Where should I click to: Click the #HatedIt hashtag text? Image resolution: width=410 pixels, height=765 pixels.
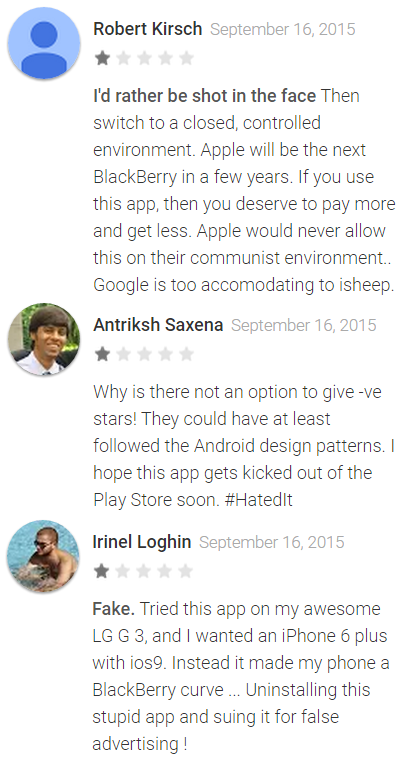[x=258, y=500]
